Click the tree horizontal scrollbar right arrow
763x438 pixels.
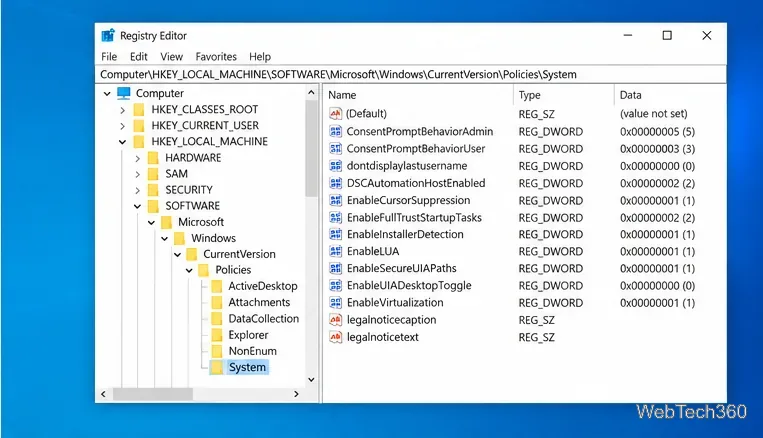(x=296, y=394)
